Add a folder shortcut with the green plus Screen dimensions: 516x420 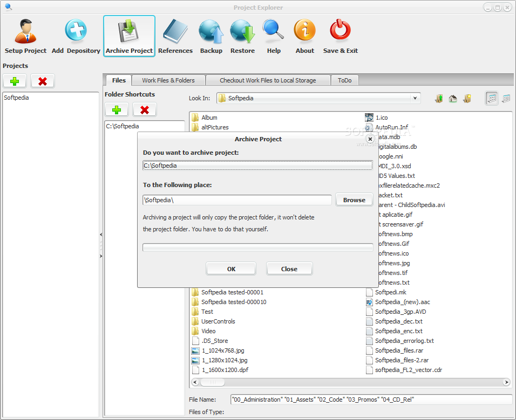pos(117,110)
